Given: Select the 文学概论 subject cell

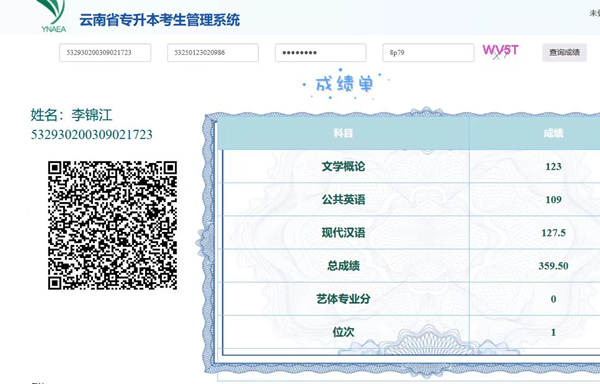Looking at the screenshot, I should point(343,166).
